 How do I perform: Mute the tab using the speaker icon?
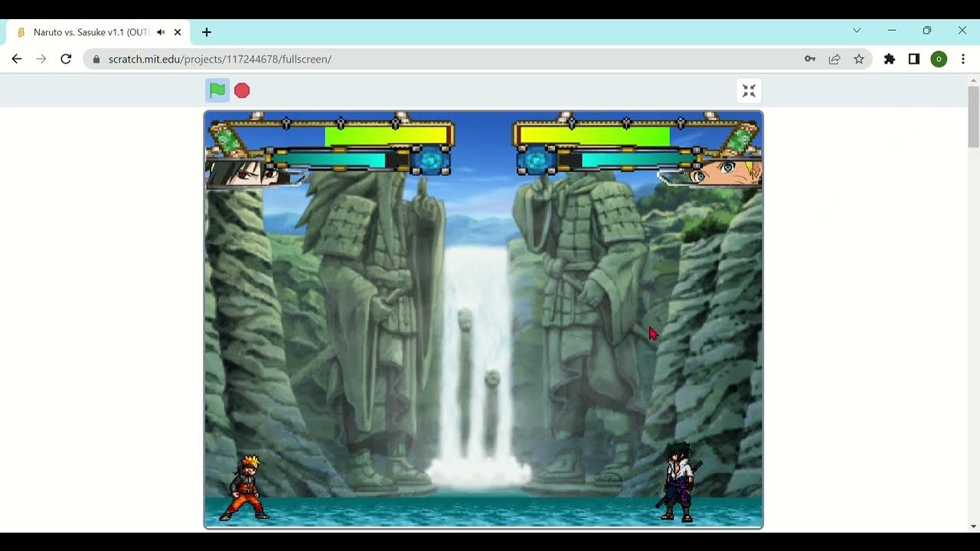[161, 32]
